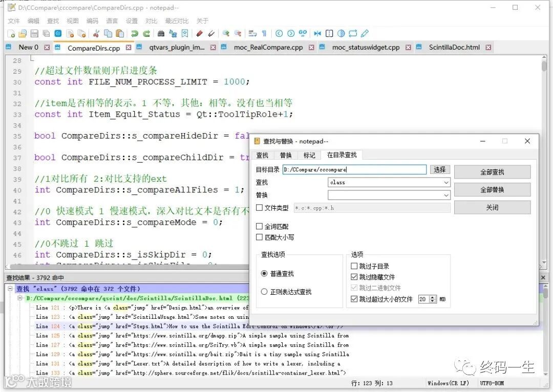Open the 编码 menu

click(92, 21)
